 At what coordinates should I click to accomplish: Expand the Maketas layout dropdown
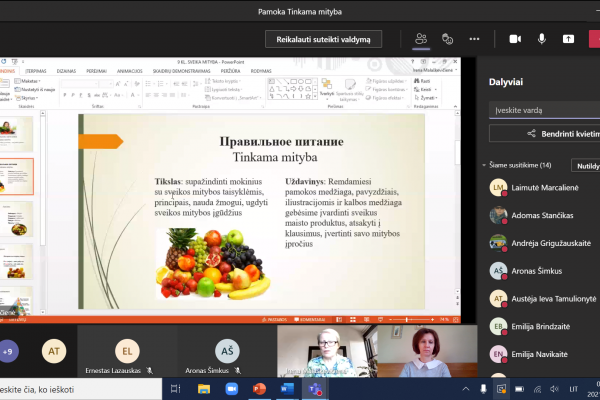28,81
